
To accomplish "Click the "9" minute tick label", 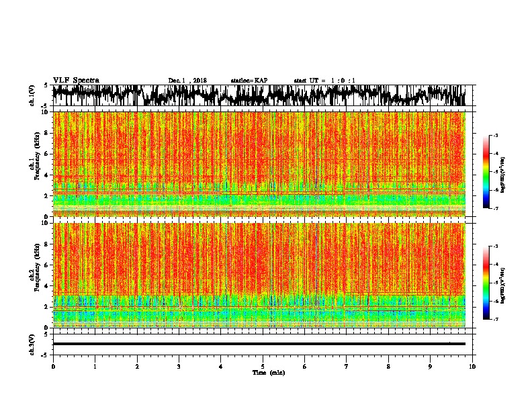I will 430,367.
